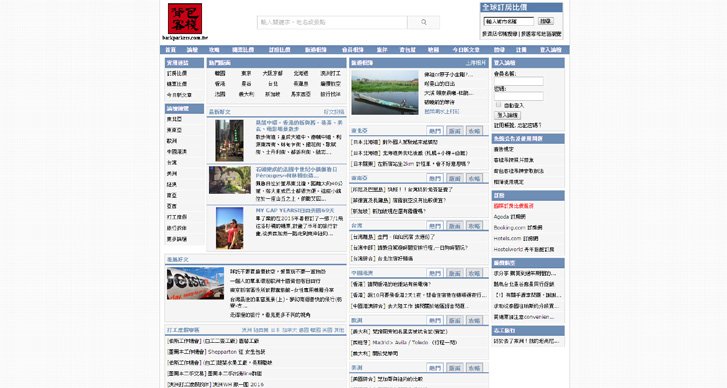This screenshot has height=388, width=727.
Task: Open 台灣 in left forum list
Action: click(x=172, y=163)
